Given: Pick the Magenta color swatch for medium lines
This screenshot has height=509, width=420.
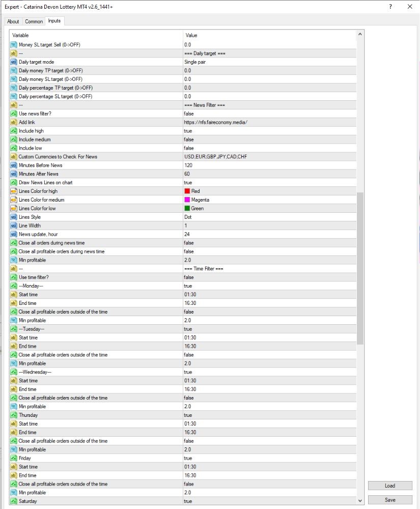Looking at the screenshot, I should pyautogui.click(x=187, y=200).
